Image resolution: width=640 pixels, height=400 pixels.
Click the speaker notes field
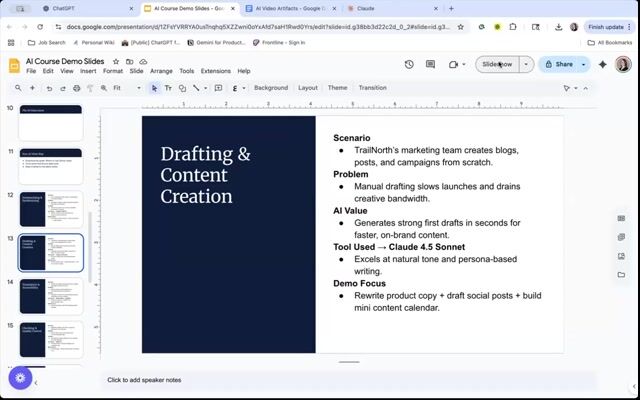(349, 380)
